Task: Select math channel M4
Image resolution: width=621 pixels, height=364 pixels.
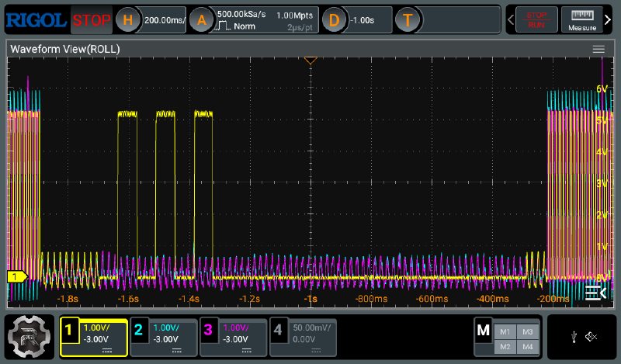Action: pos(527,345)
